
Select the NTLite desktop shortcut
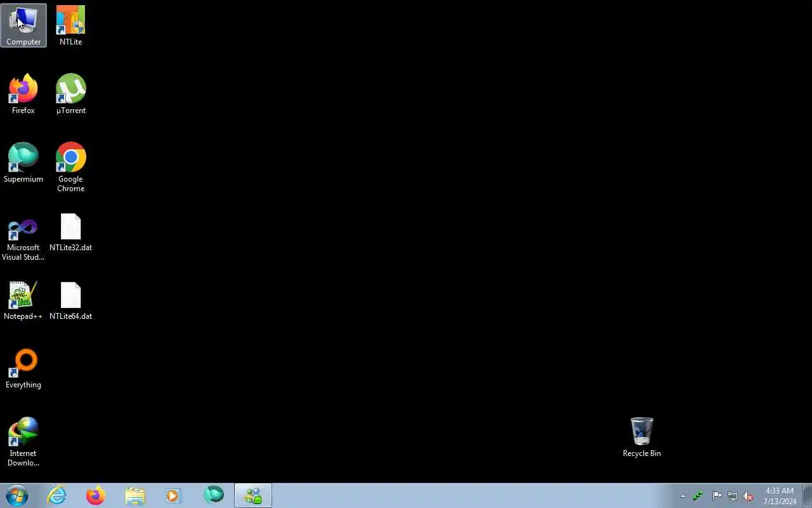pos(70,25)
